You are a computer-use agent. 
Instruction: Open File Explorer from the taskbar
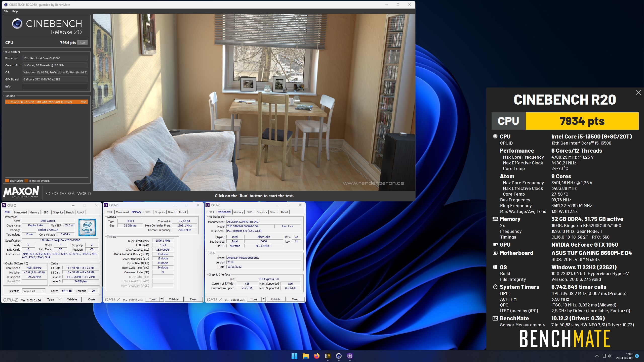click(305, 356)
